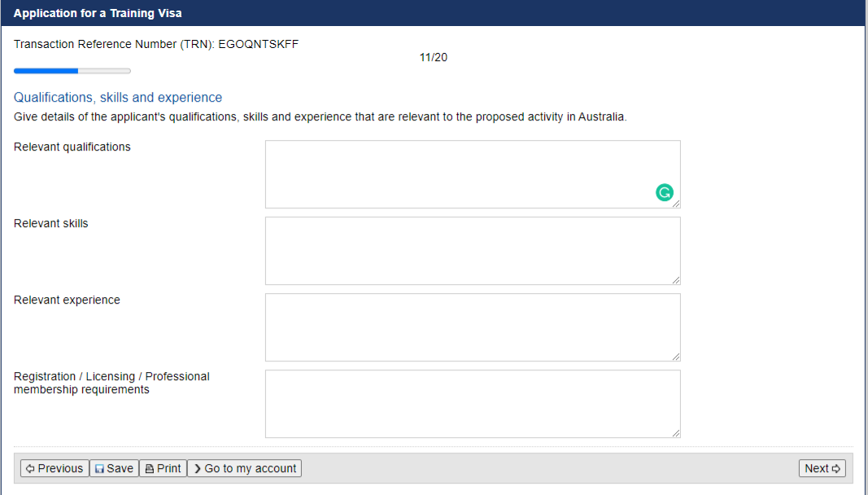Click Relevant experience textarea resize handle
Image resolution: width=868 pixels, height=495 pixels.
(676, 357)
